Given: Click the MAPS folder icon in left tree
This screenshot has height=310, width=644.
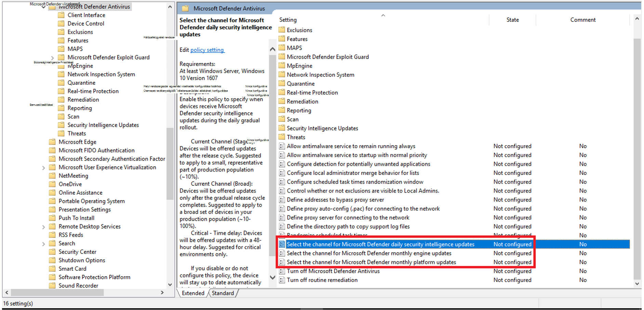Looking at the screenshot, I should [61, 49].
